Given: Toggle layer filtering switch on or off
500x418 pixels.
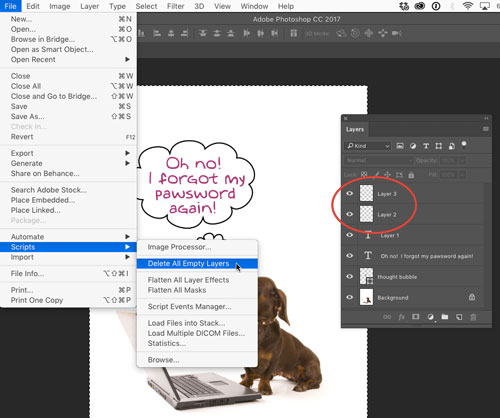Looking at the screenshot, I should 464,145.
